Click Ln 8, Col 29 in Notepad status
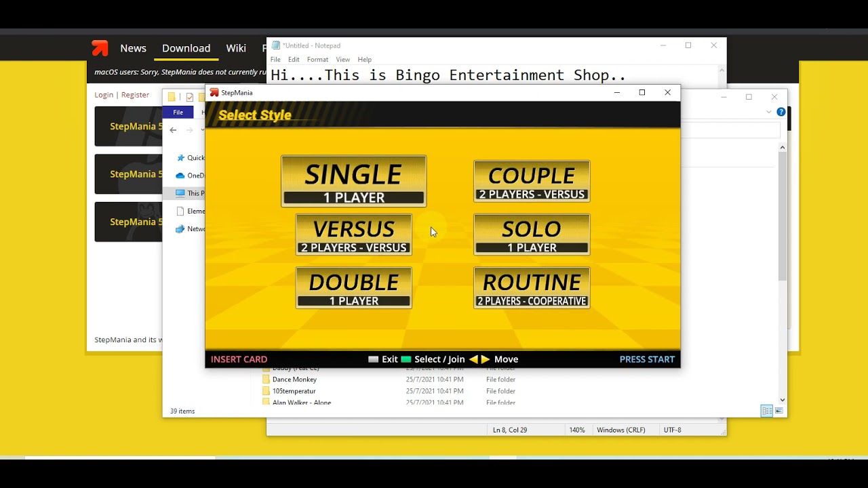This screenshot has width=868, height=488. pyautogui.click(x=510, y=430)
